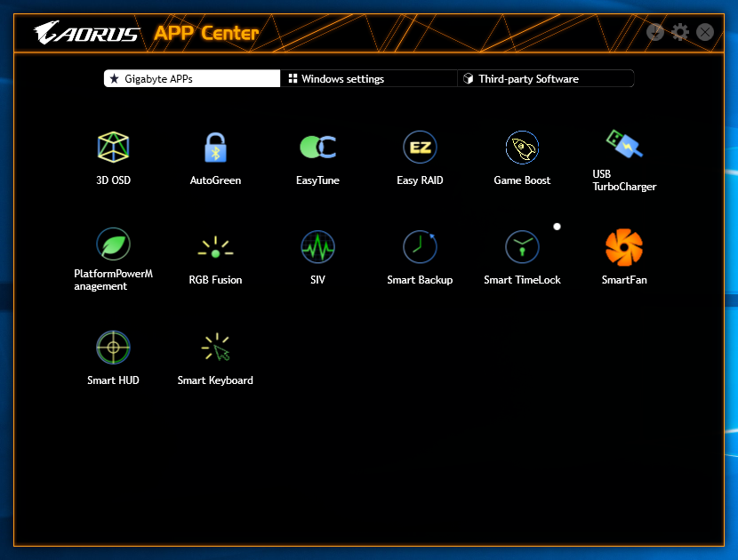Click the download updates icon in header
This screenshot has width=738, height=560.
click(654, 32)
